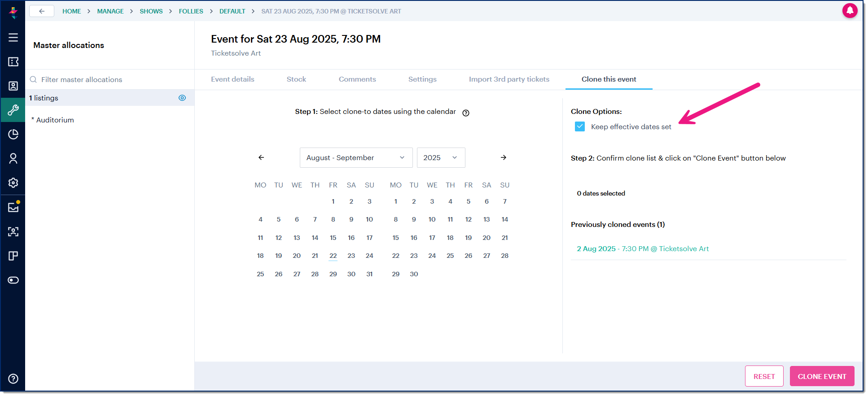Click the Filter master allocations field

(110, 79)
